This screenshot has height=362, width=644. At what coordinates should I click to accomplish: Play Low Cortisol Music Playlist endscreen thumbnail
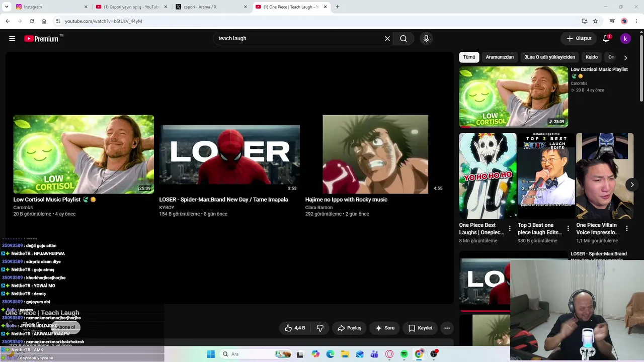coord(84,154)
